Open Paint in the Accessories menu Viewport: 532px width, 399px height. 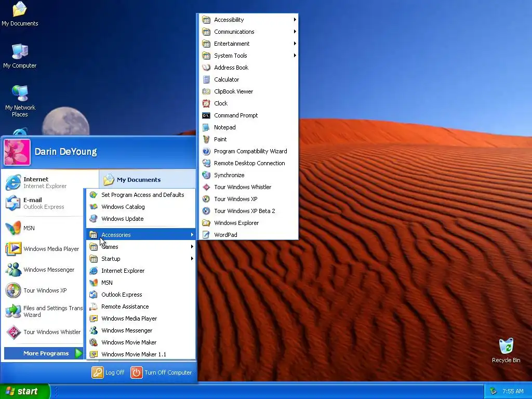pyautogui.click(x=249, y=139)
